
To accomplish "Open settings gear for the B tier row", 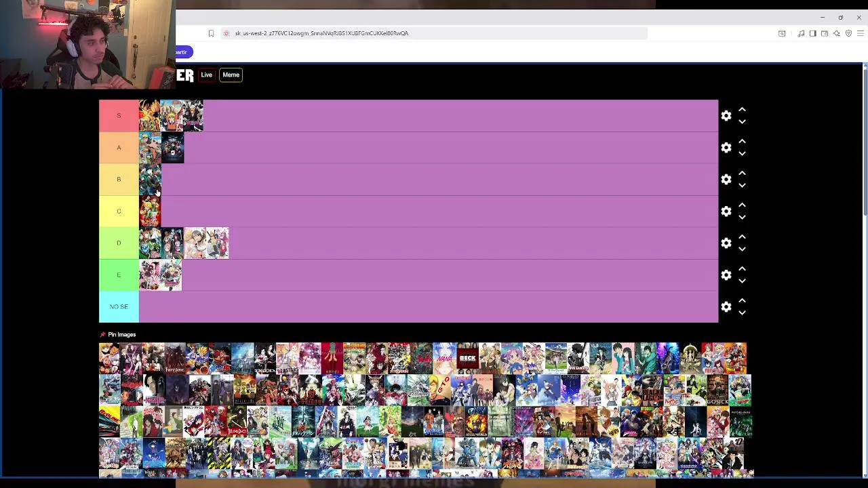I will pyautogui.click(x=726, y=180).
